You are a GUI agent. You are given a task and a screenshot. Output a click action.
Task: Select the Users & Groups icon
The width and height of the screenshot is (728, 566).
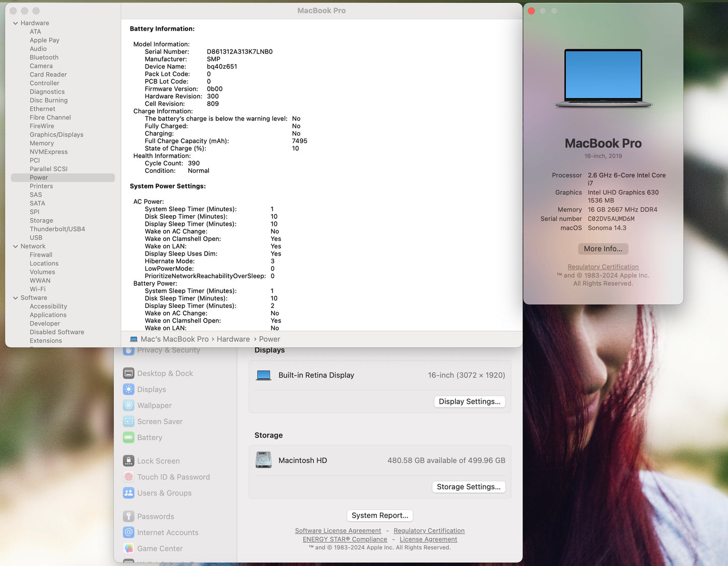pos(128,493)
